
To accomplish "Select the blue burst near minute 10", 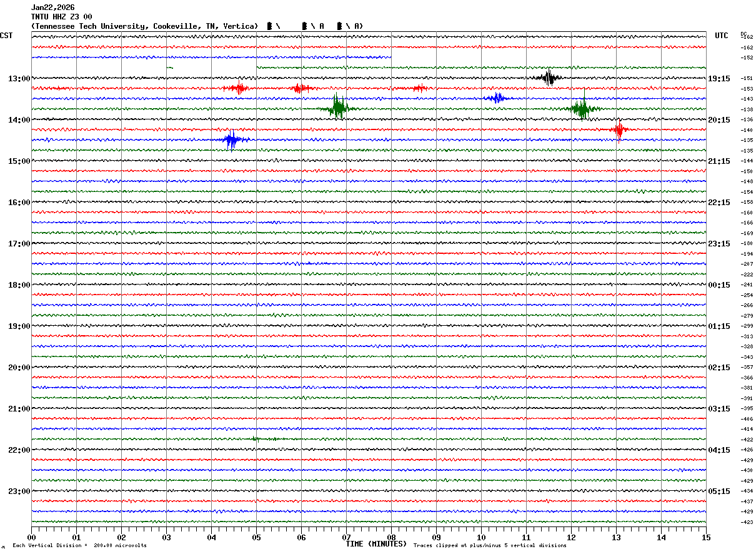I will tap(497, 98).
